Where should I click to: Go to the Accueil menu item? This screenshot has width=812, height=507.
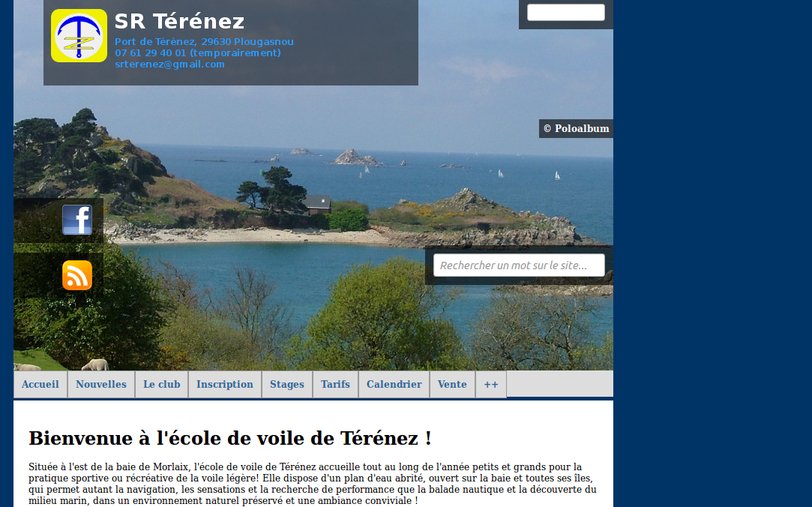40,384
